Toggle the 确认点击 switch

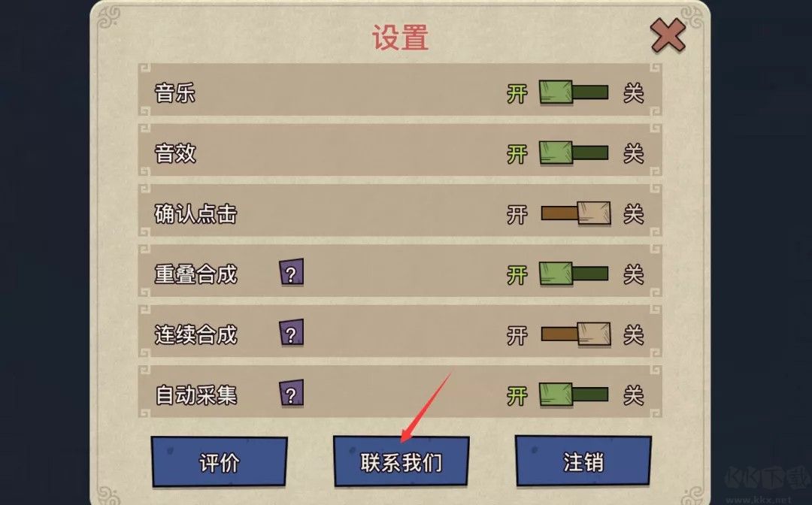click(576, 213)
